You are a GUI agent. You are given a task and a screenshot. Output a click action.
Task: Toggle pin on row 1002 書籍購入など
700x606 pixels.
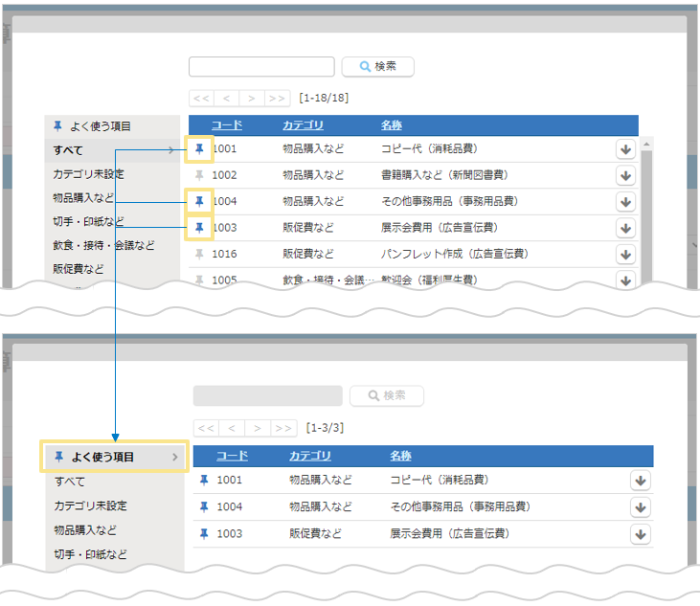pyautogui.click(x=199, y=175)
